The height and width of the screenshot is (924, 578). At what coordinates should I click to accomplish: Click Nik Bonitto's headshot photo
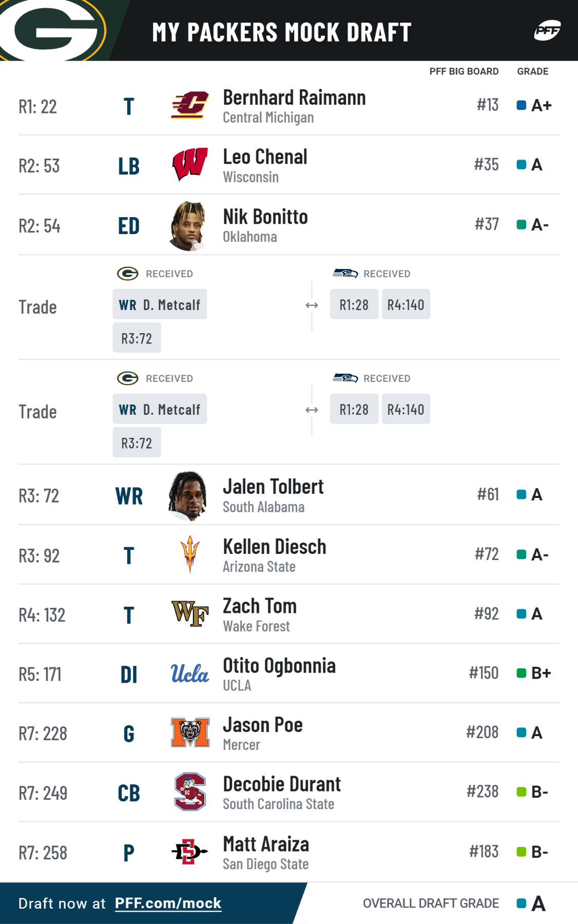click(x=188, y=226)
